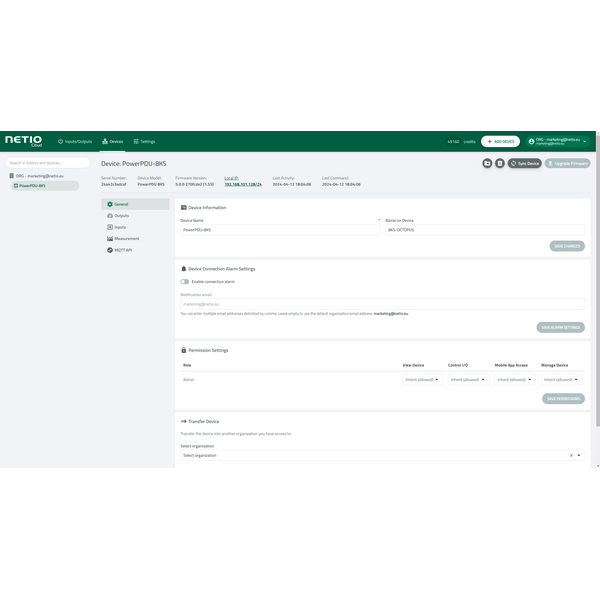Open the MQTT API section
This screenshot has width=600, height=600.
click(123, 250)
